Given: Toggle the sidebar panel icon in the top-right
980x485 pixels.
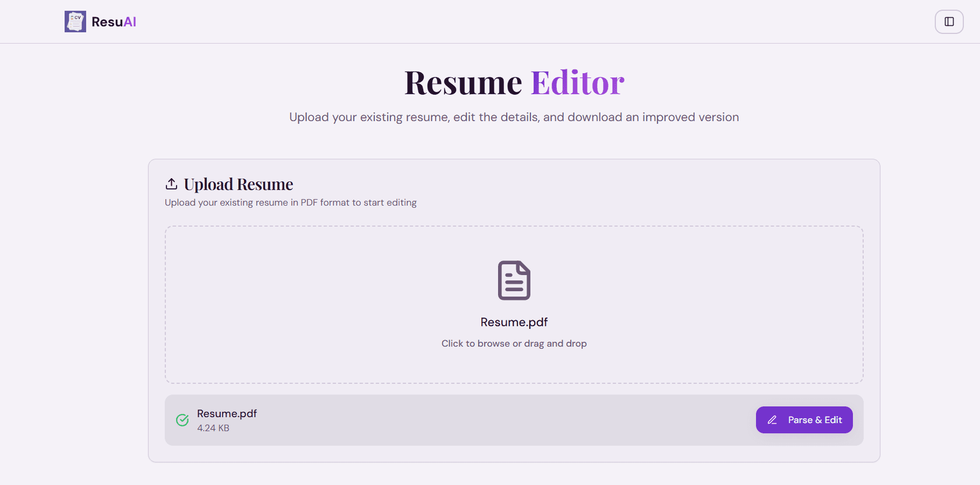Looking at the screenshot, I should [949, 22].
